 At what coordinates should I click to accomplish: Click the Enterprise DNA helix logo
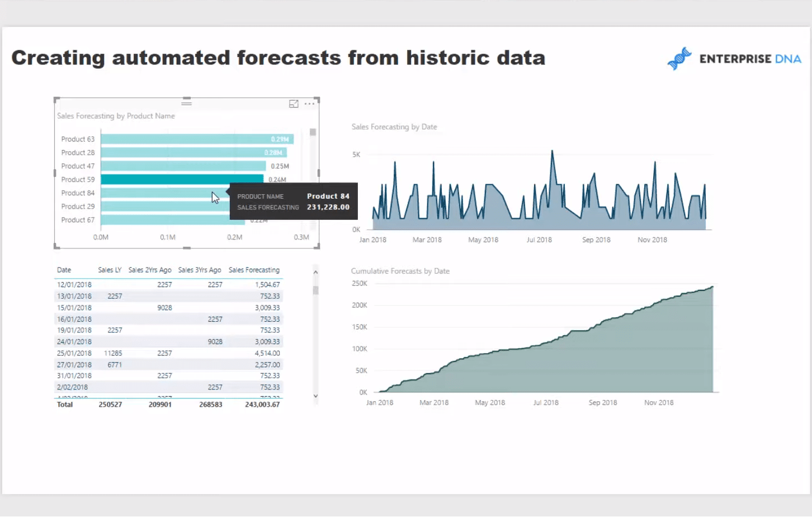point(679,59)
